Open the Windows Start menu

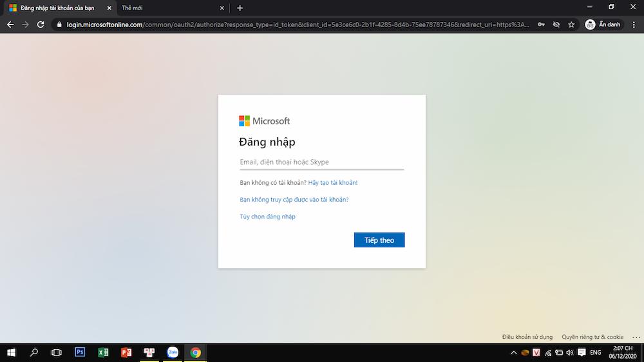11,352
